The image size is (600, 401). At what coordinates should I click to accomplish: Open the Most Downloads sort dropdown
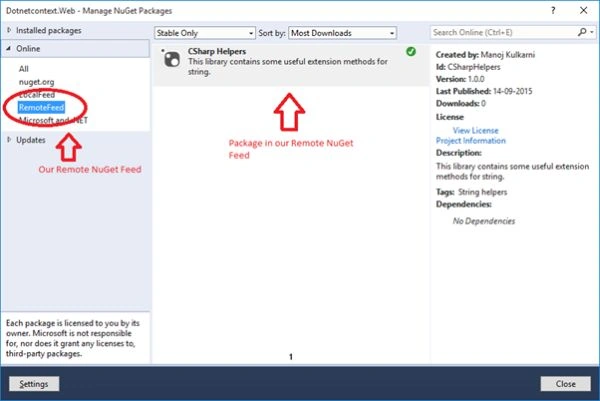pyautogui.click(x=342, y=33)
